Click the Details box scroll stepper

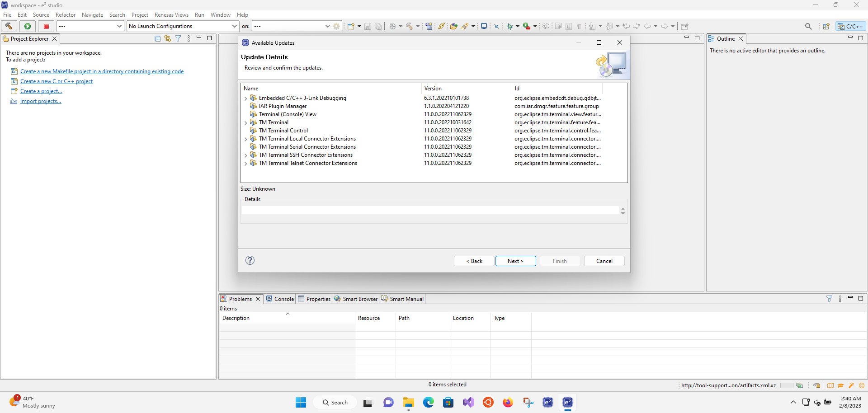pyautogui.click(x=623, y=211)
